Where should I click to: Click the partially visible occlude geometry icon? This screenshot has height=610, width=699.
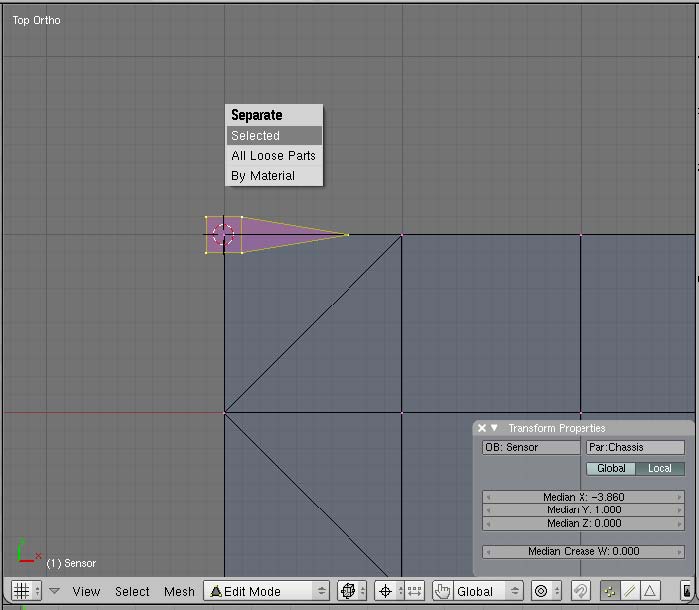pyautogui.click(x=687, y=591)
